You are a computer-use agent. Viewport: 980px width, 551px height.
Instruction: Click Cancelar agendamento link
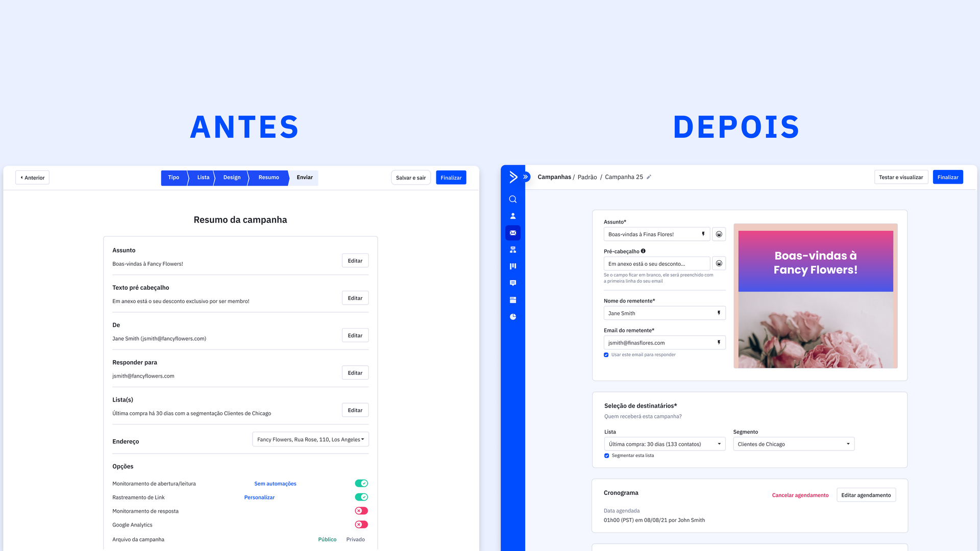coord(800,495)
